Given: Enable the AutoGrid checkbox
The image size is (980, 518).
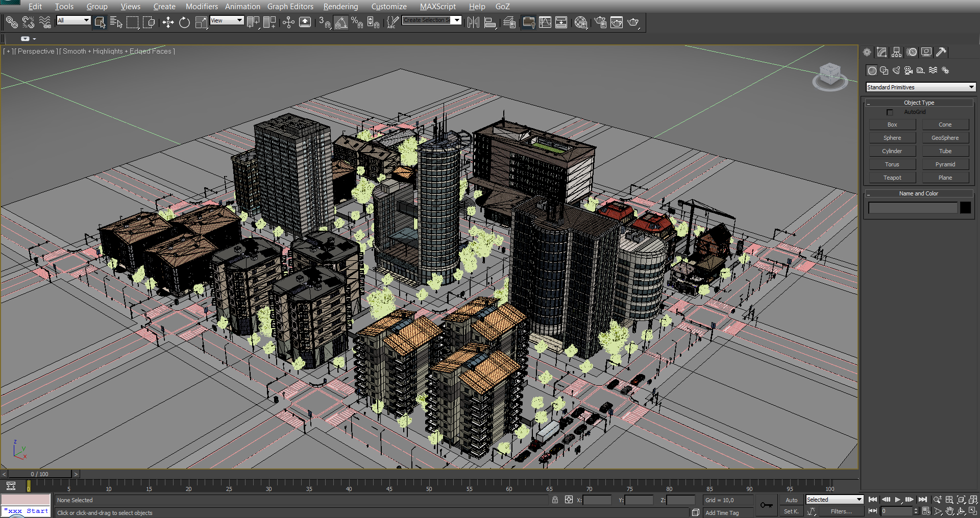Looking at the screenshot, I should pyautogui.click(x=890, y=112).
